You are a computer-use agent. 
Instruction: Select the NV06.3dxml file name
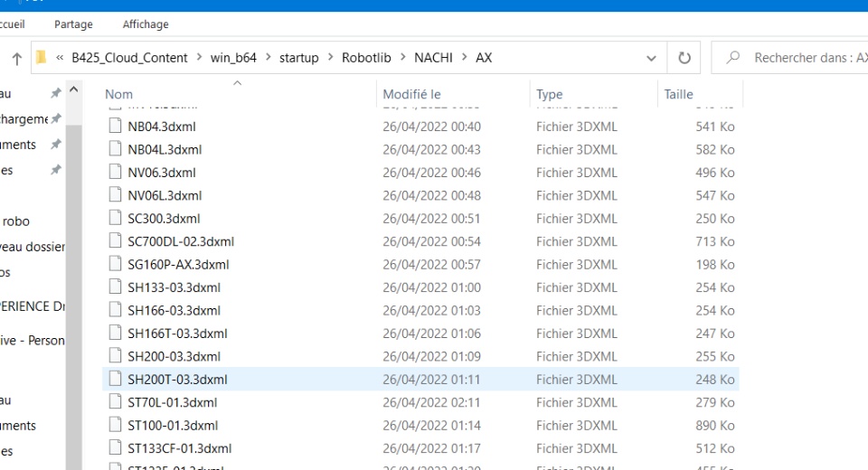(162, 173)
